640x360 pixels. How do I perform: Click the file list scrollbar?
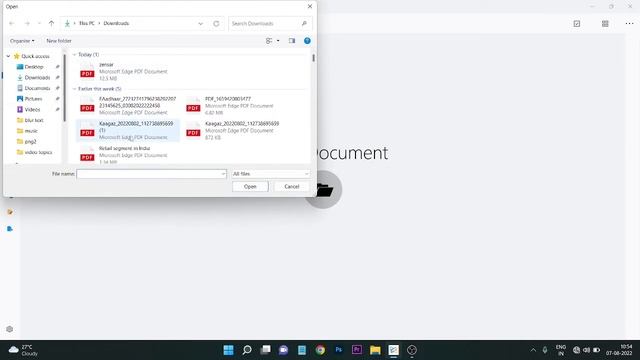(313, 58)
